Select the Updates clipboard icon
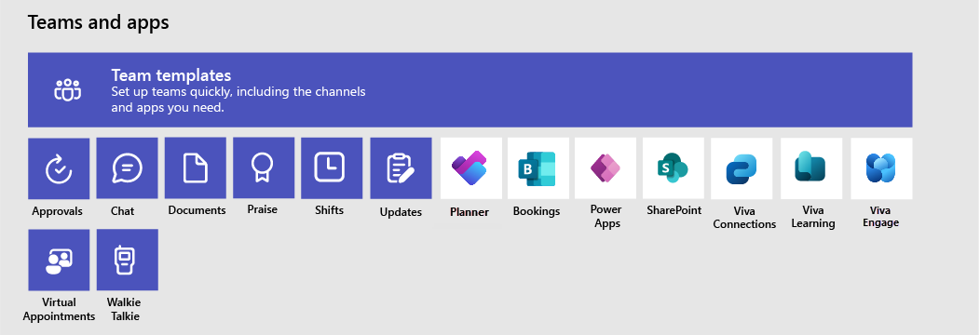Image resolution: width=980 pixels, height=335 pixels. tap(401, 168)
